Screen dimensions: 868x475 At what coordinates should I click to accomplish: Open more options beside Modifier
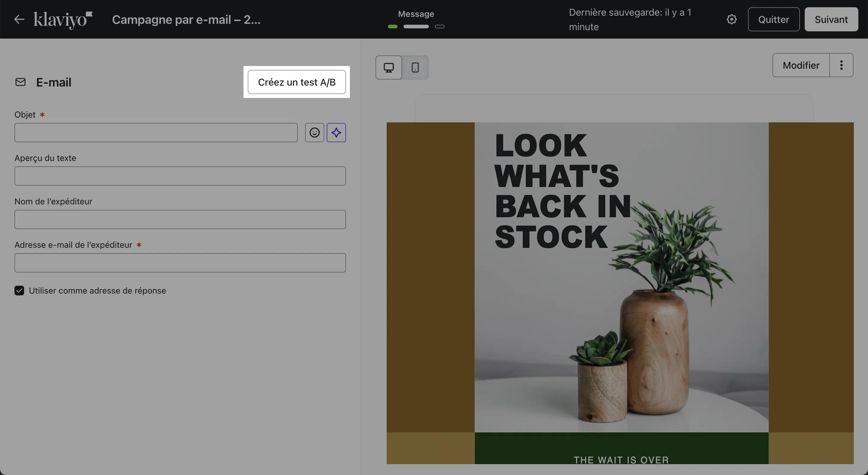841,65
